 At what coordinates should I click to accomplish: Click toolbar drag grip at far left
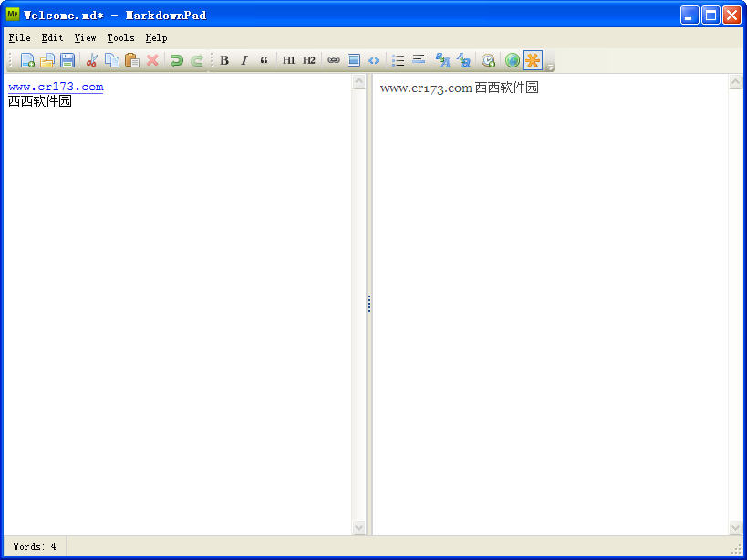pos(10,60)
